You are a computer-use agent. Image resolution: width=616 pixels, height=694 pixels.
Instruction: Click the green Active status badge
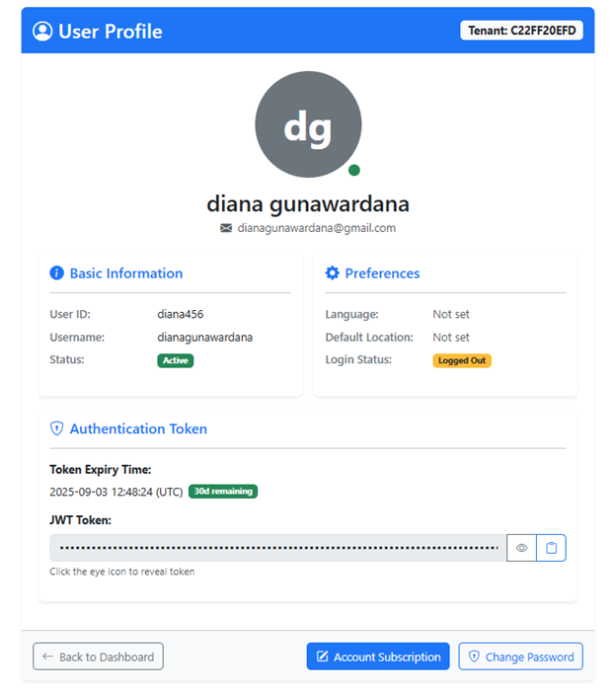pos(176,360)
